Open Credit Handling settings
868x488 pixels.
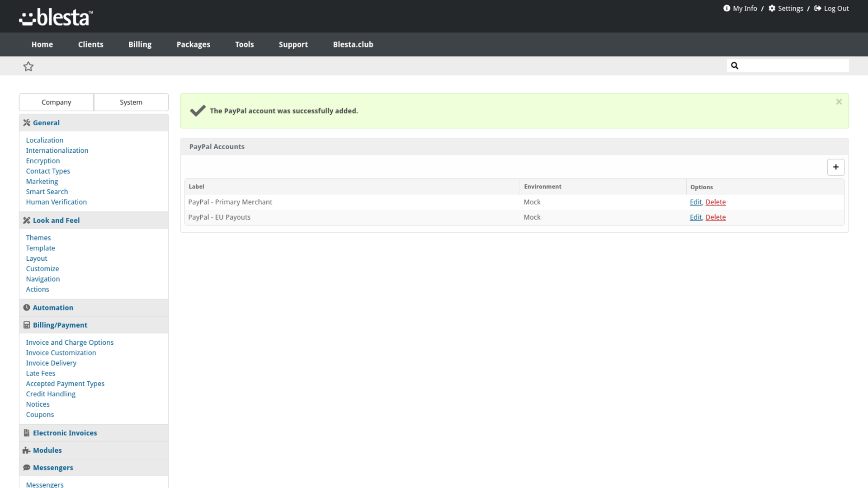(x=51, y=394)
